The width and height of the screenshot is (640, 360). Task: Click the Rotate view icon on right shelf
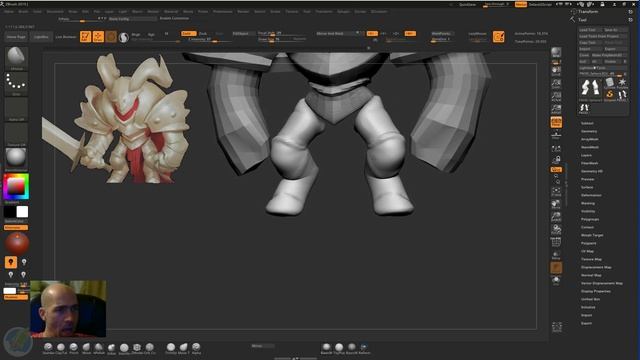[556, 230]
